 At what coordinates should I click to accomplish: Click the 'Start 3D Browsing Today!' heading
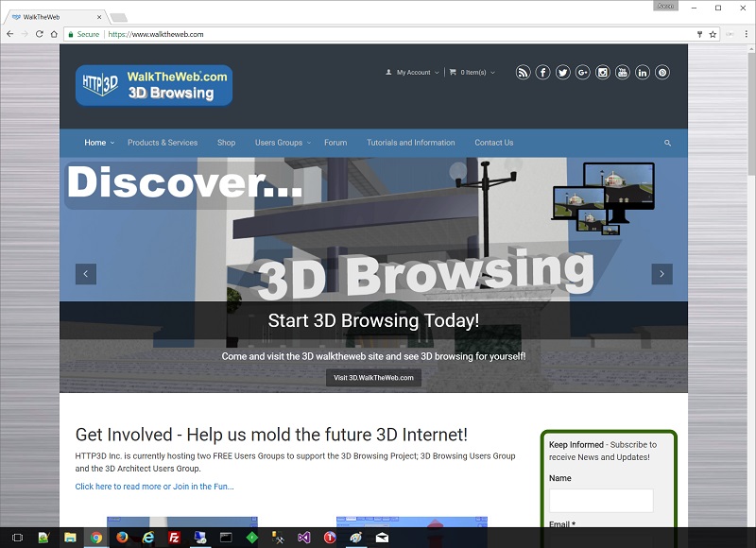373,320
